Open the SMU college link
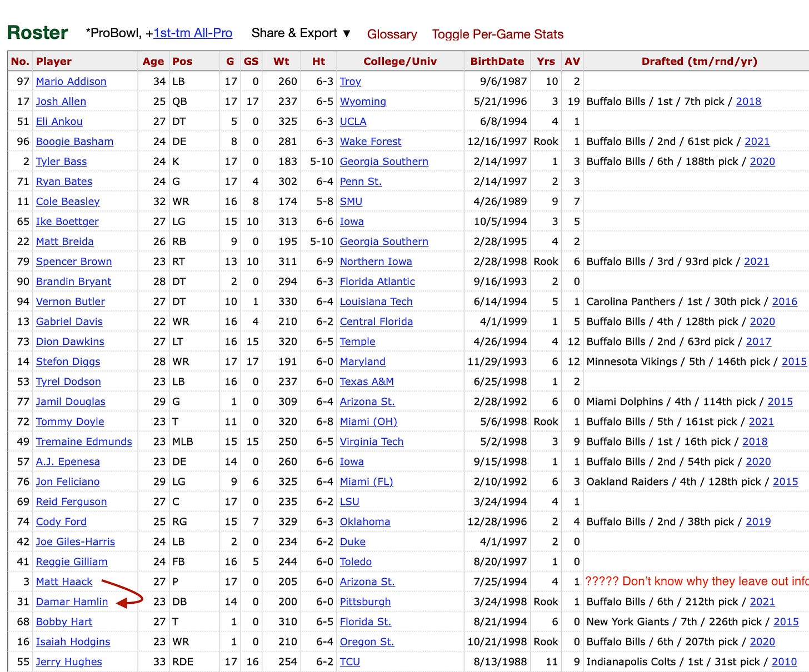 pyautogui.click(x=351, y=202)
